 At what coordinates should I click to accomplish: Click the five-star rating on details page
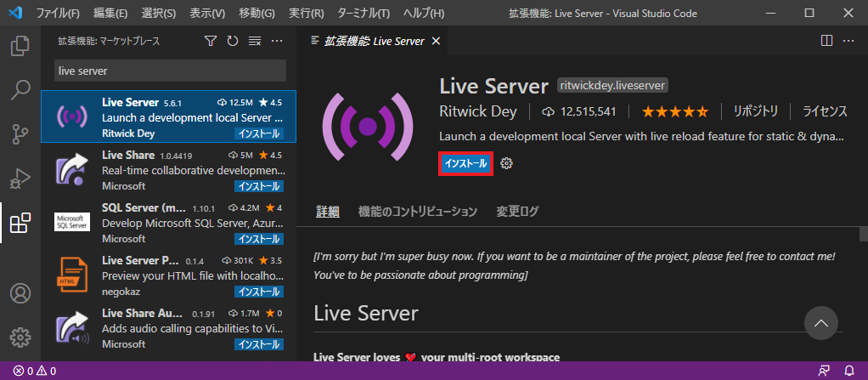coord(675,112)
